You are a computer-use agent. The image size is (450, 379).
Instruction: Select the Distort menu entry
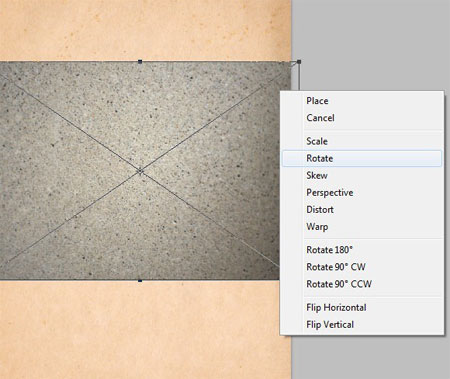(x=362, y=209)
